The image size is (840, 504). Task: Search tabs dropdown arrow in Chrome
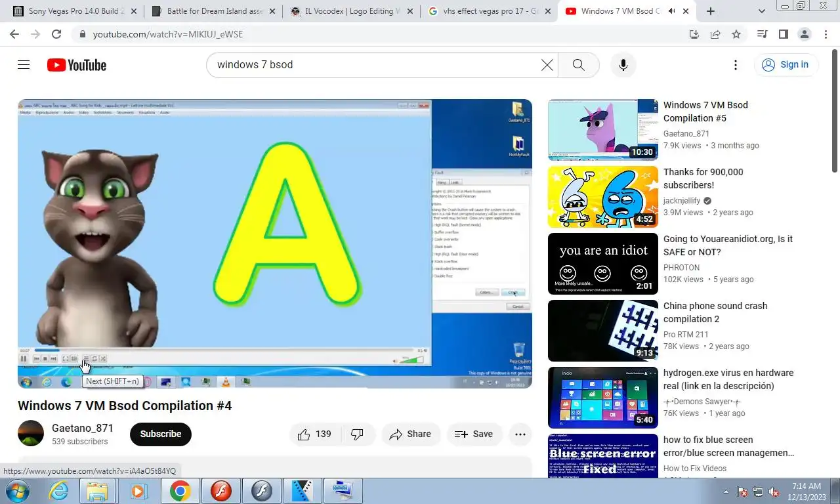tap(762, 11)
